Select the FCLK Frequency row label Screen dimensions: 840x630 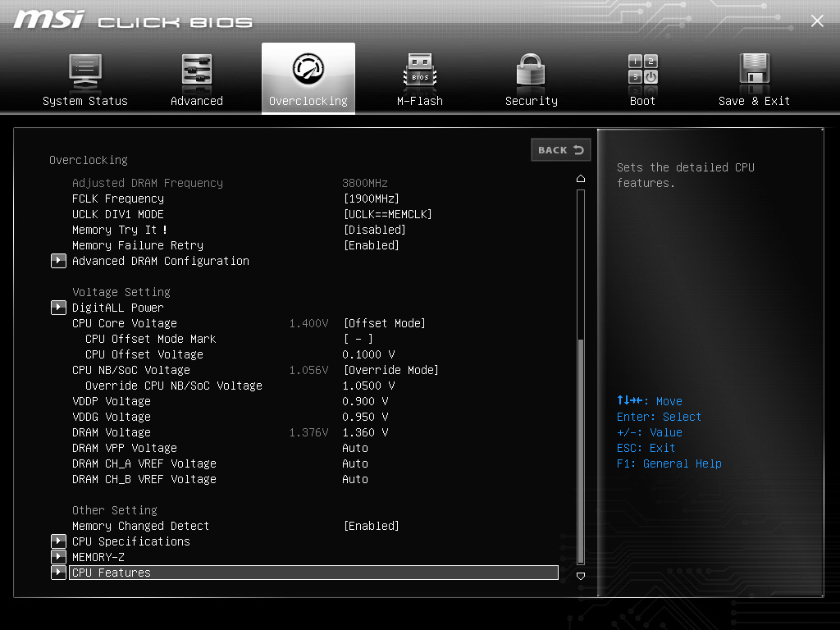click(x=118, y=199)
